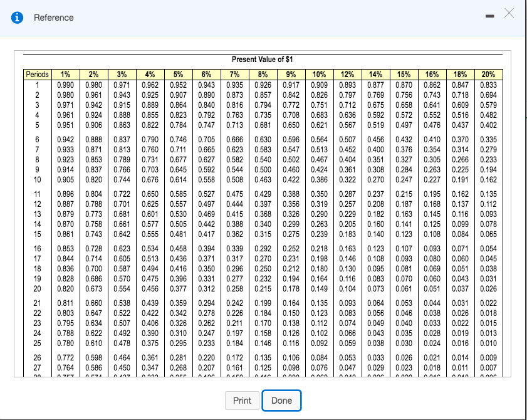Click the Reference title label

tap(53, 18)
